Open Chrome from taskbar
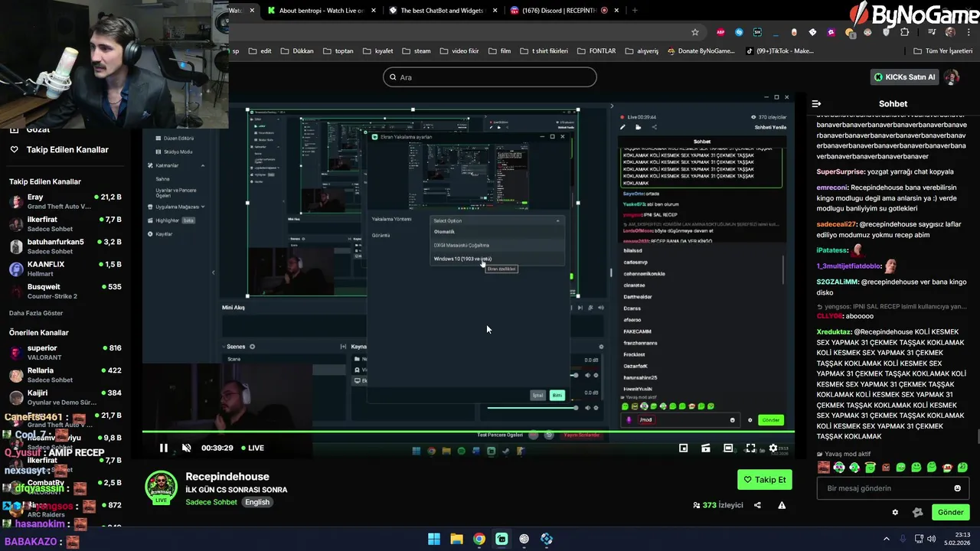Screen dimensions: 980x551 (479, 539)
